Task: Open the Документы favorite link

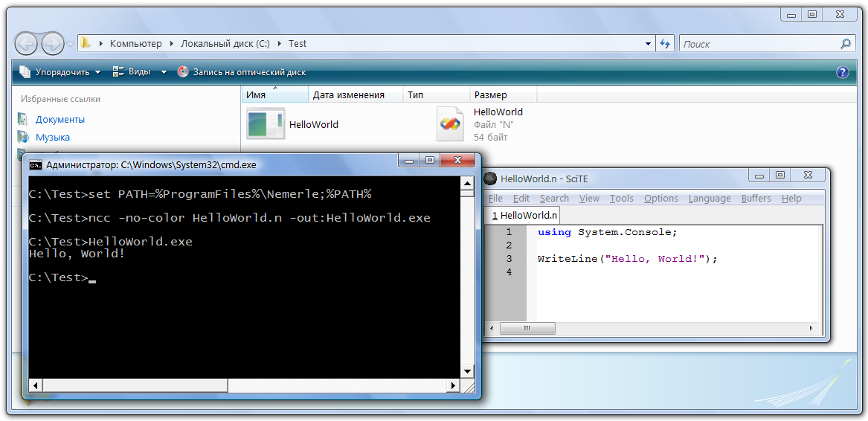Action: pyautogui.click(x=60, y=120)
